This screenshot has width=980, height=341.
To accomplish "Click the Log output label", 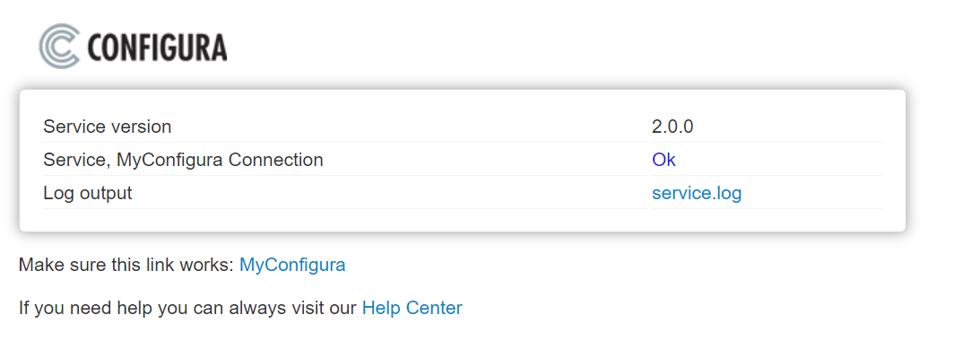I will pos(88,193).
